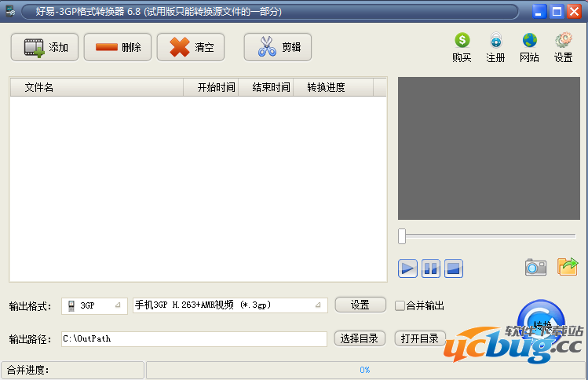
Task: Click the 开始时间 column header
Action: (211, 87)
